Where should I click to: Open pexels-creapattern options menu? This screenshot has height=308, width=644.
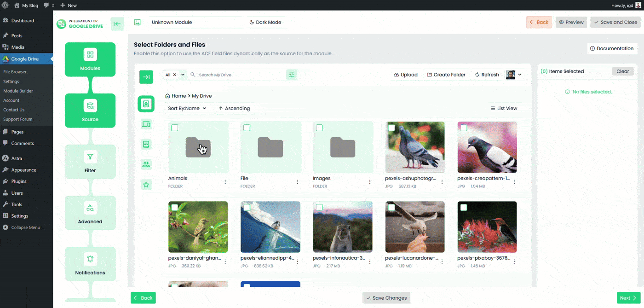tap(514, 182)
